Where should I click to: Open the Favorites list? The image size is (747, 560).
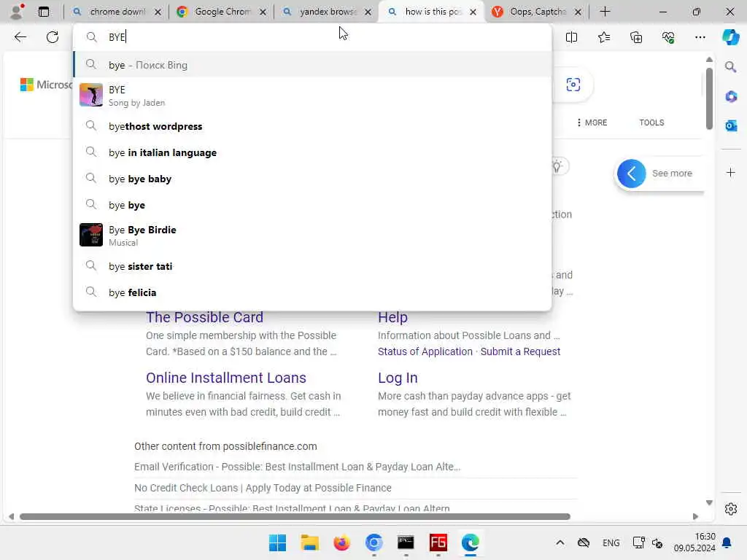pos(603,37)
